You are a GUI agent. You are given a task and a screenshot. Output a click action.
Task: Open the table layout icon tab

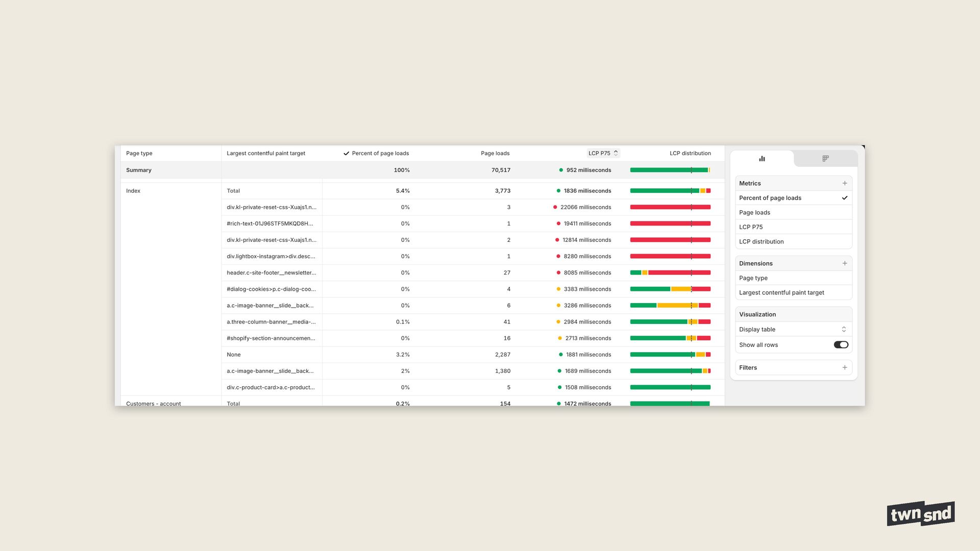point(825,159)
